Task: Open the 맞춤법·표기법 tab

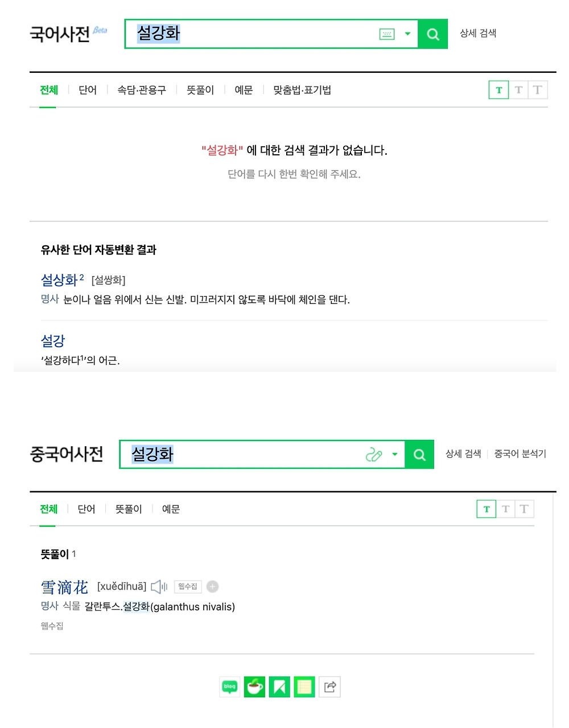Action: click(x=302, y=90)
